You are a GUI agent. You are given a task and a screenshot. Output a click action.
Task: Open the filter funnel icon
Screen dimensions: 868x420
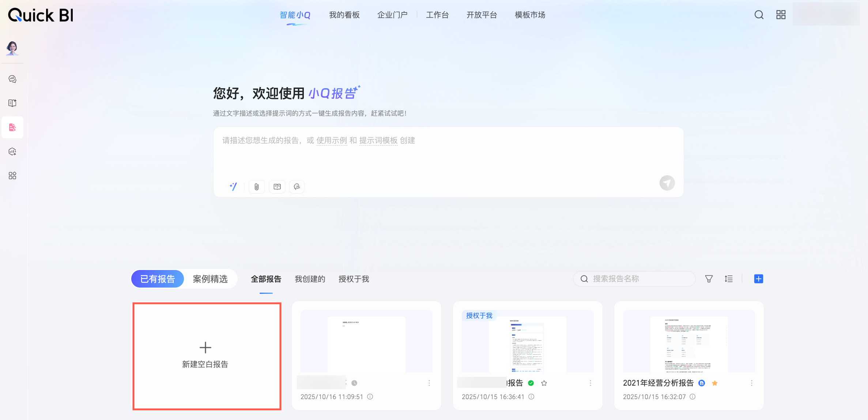point(709,279)
